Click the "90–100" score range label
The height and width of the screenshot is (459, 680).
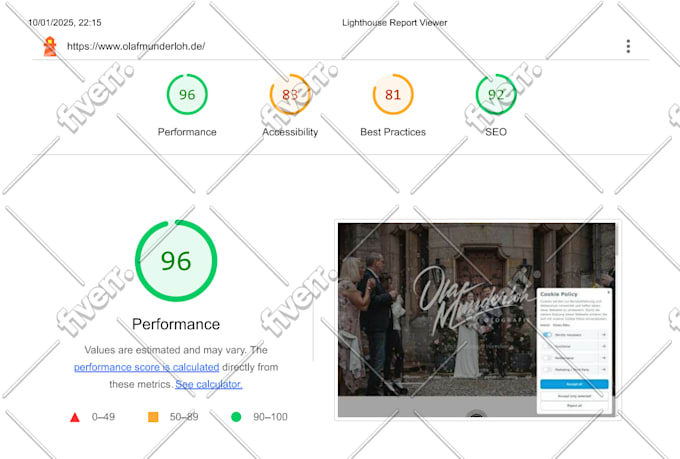(x=270, y=417)
